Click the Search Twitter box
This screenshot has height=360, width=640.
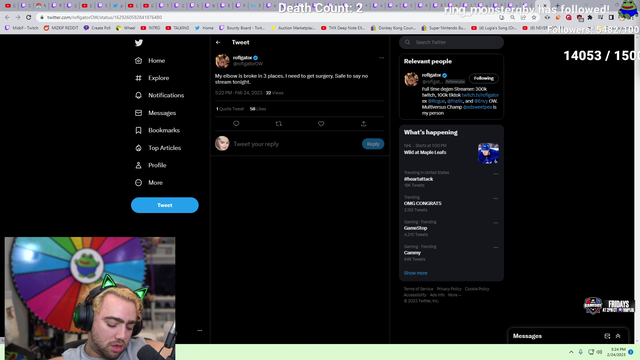click(451, 42)
